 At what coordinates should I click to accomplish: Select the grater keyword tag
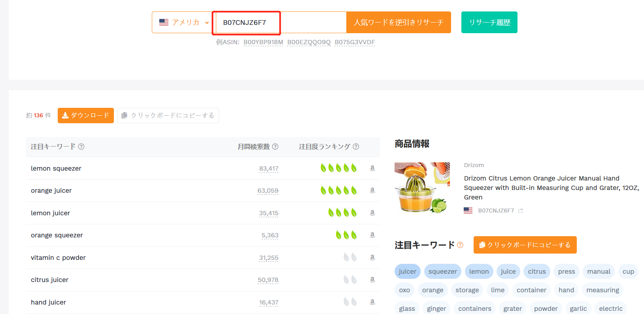click(x=513, y=308)
